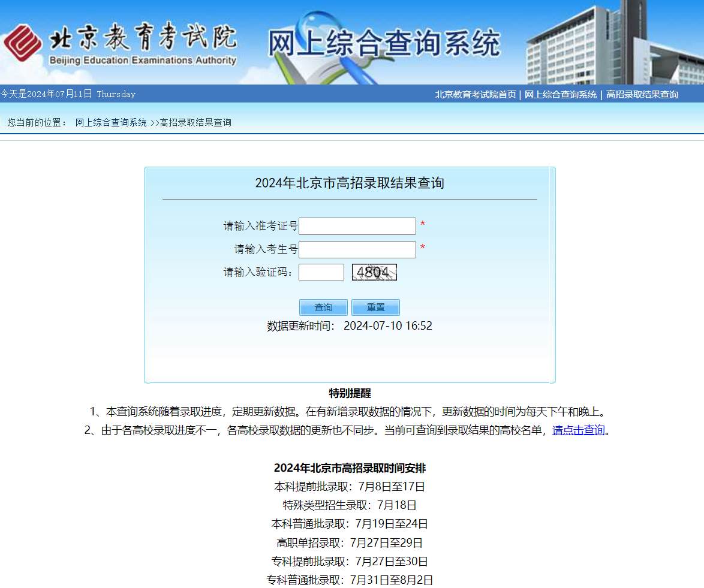The height and width of the screenshot is (588, 704).
Task: Click the 2024年北京市高招录取结果查询 form title
Action: coord(349,183)
